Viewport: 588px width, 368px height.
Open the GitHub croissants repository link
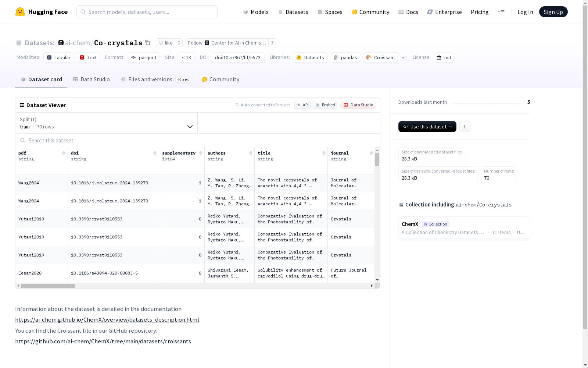pos(103,341)
